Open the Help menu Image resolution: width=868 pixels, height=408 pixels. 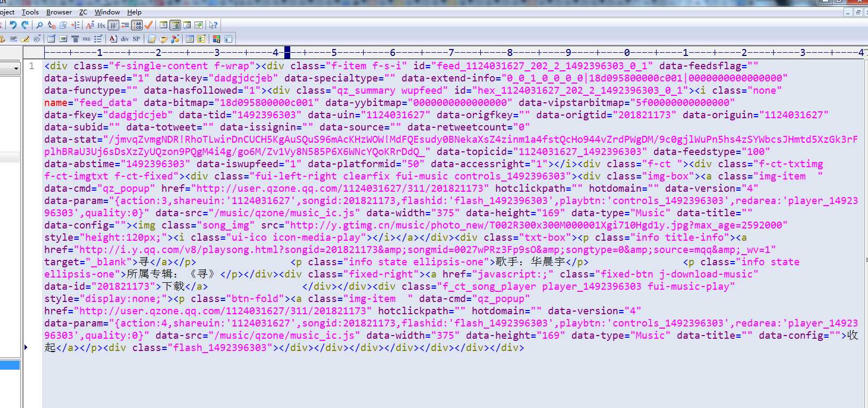(134, 12)
